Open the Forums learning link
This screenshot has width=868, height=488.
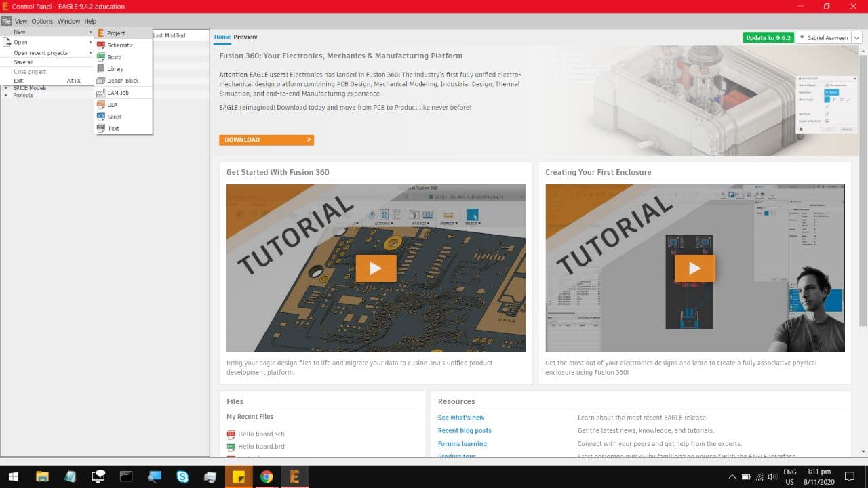pos(462,444)
